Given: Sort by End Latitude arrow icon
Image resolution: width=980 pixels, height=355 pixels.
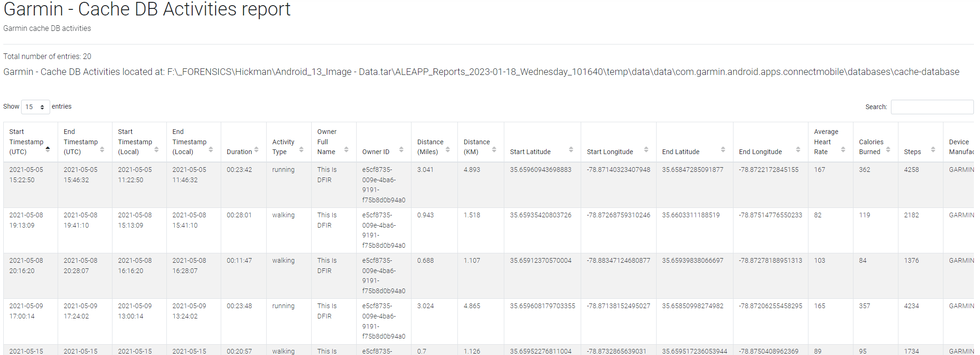Looking at the screenshot, I should click(x=723, y=149).
